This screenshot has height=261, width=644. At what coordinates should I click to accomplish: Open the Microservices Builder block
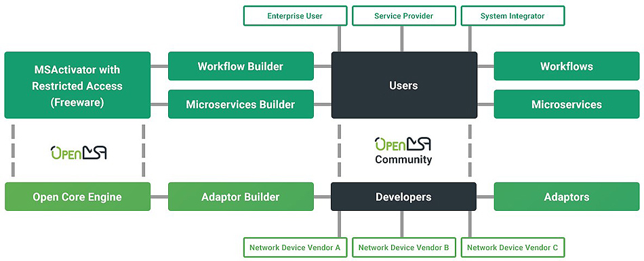pos(241,104)
